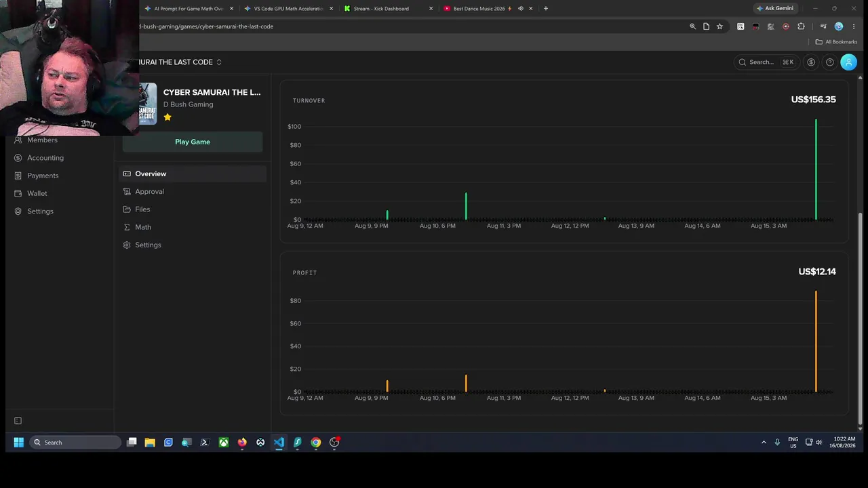Select the Files menu item
Image resolution: width=868 pixels, height=488 pixels.
point(193,209)
